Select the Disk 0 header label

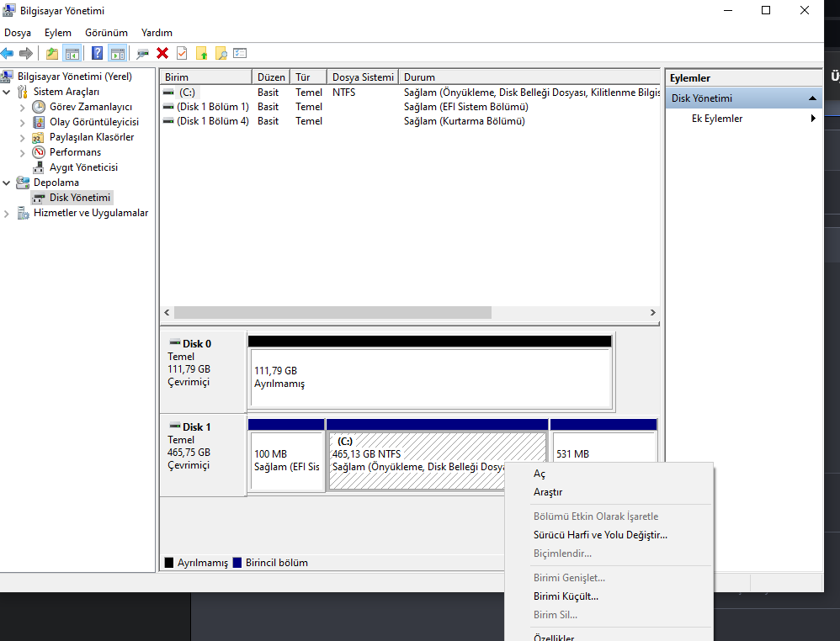point(197,344)
